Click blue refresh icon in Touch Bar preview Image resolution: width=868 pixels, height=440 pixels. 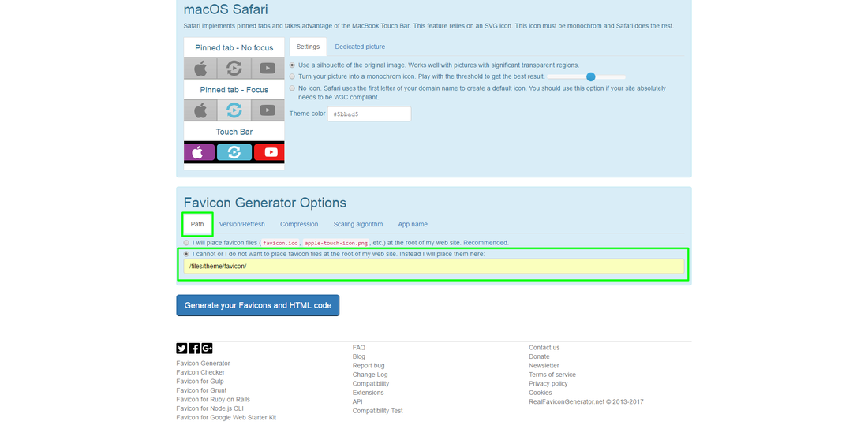(234, 152)
